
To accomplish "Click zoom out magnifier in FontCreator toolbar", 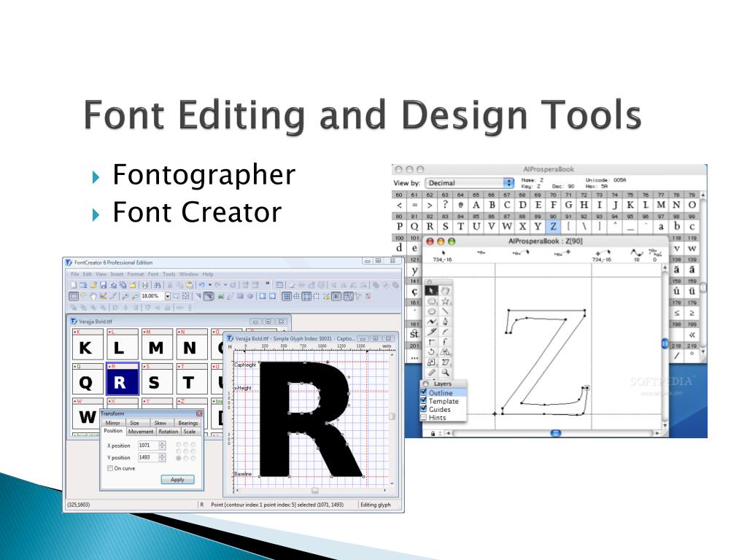I will click(x=135, y=296).
